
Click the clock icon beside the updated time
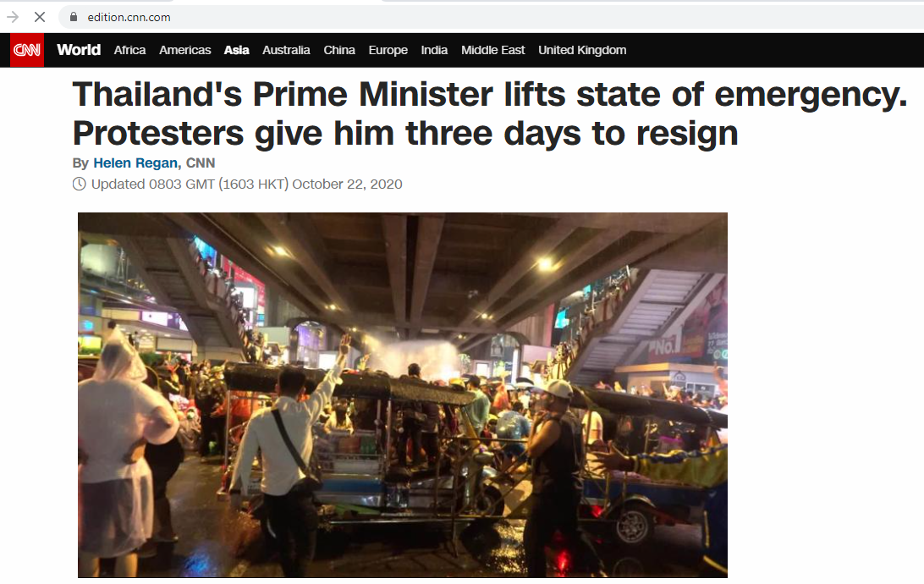[x=79, y=185]
